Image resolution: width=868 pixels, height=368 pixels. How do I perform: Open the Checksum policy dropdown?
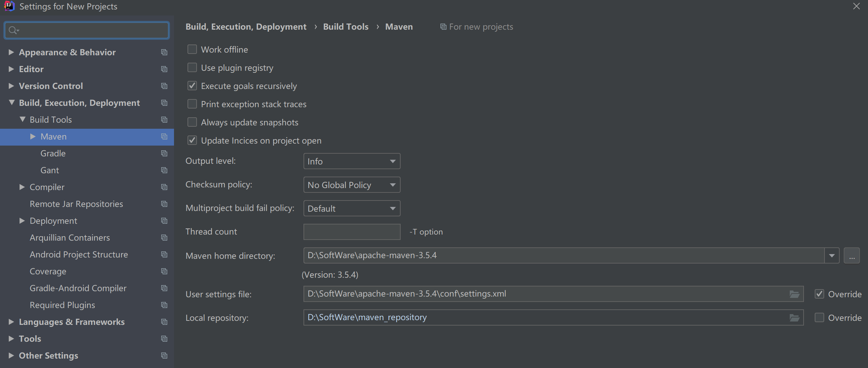[352, 185]
